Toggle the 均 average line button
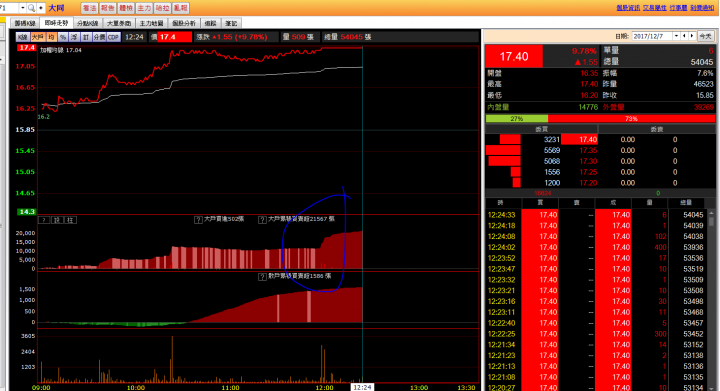 click(x=51, y=37)
